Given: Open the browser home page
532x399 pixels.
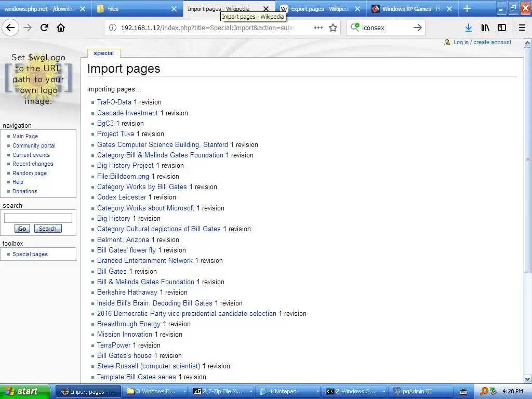Looking at the screenshot, I should [x=61, y=28].
